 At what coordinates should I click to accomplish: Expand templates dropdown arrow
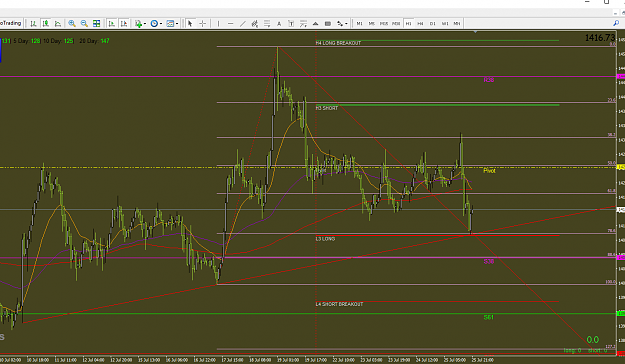click(x=177, y=24)
